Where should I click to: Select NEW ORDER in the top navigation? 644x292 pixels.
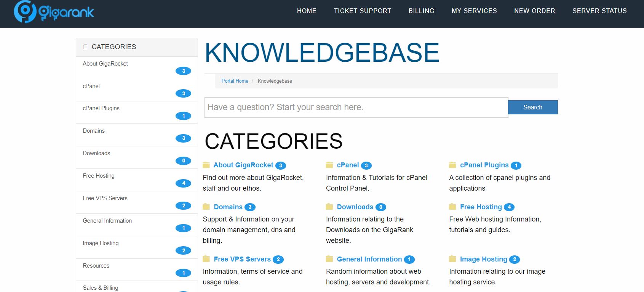click(535, 11)
